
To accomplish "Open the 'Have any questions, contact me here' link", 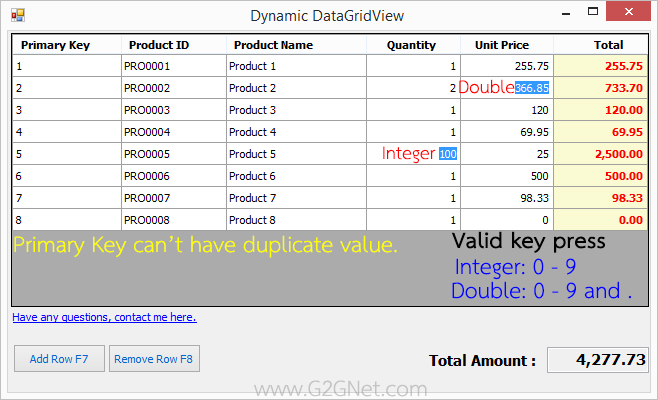I will [x=104, y=317].
